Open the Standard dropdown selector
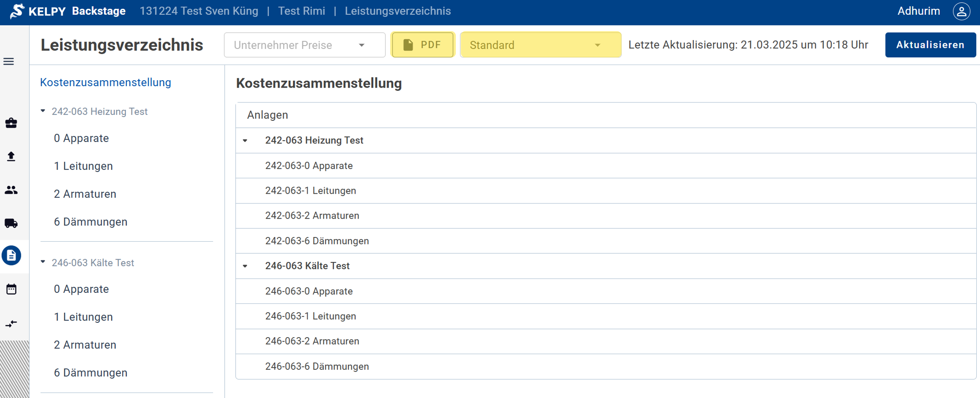The height and width of the screenshot is (398, 980). pyautogui.click(x=540, y=45)
